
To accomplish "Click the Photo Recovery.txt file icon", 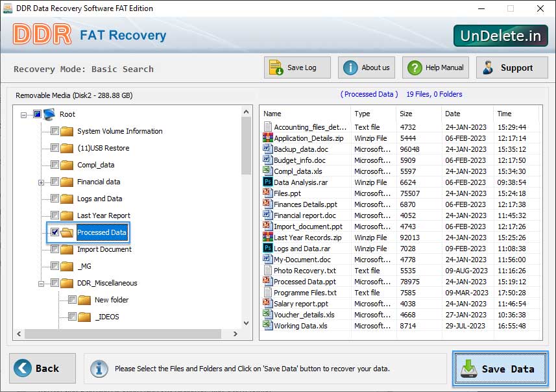I will point(268,270).
